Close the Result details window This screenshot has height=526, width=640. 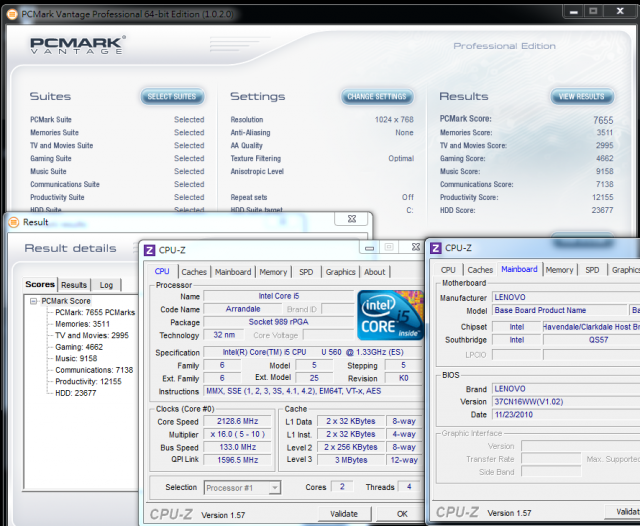351,219
